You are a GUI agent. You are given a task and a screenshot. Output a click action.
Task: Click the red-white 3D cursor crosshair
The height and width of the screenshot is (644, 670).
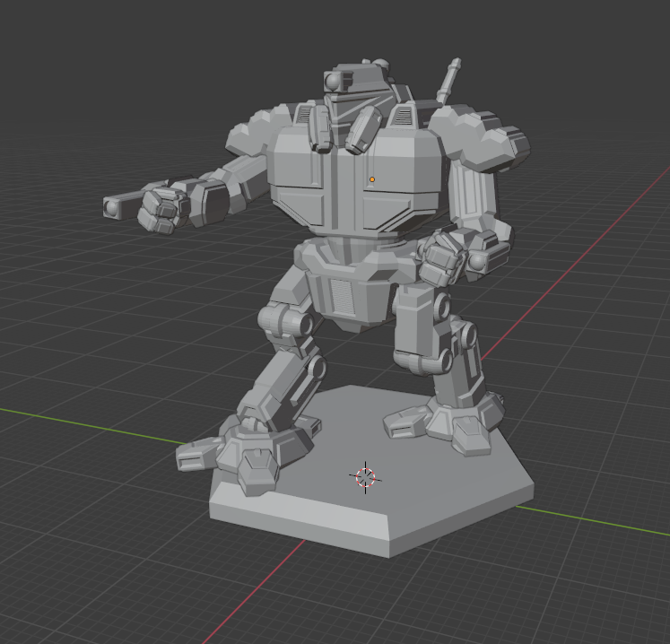tap(365, 477)
